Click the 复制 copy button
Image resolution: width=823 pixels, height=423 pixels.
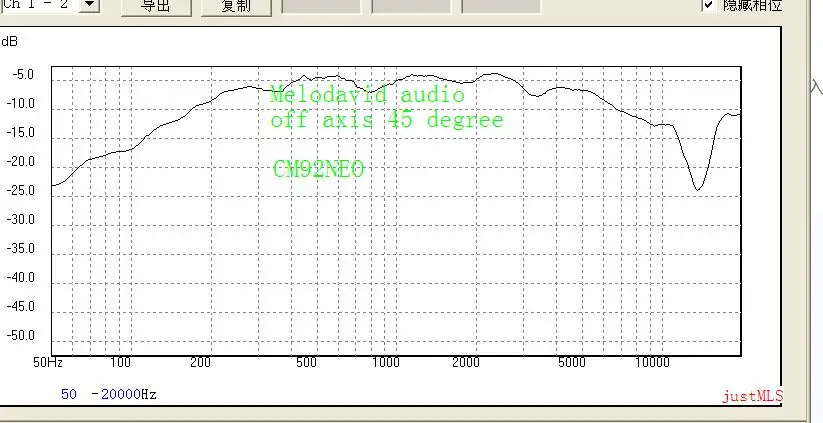pyautogui.click(x=236, y=7)
